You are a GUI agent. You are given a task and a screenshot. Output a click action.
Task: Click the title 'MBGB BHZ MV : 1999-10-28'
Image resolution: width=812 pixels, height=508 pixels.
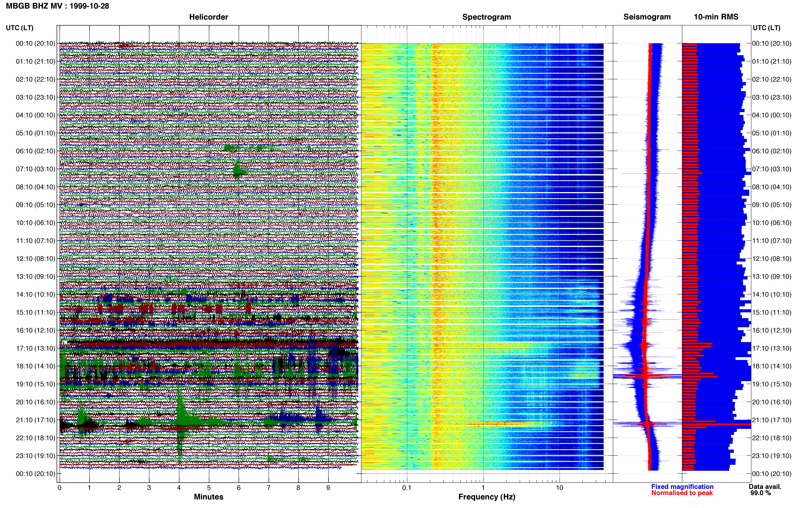click(57, 6)
